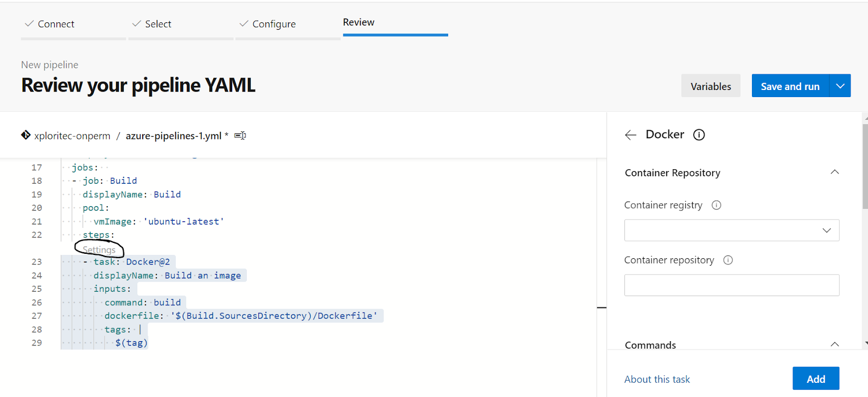Screen dimensions: 868x397
Task: Open the About this task link
Action: pos(657,379)
